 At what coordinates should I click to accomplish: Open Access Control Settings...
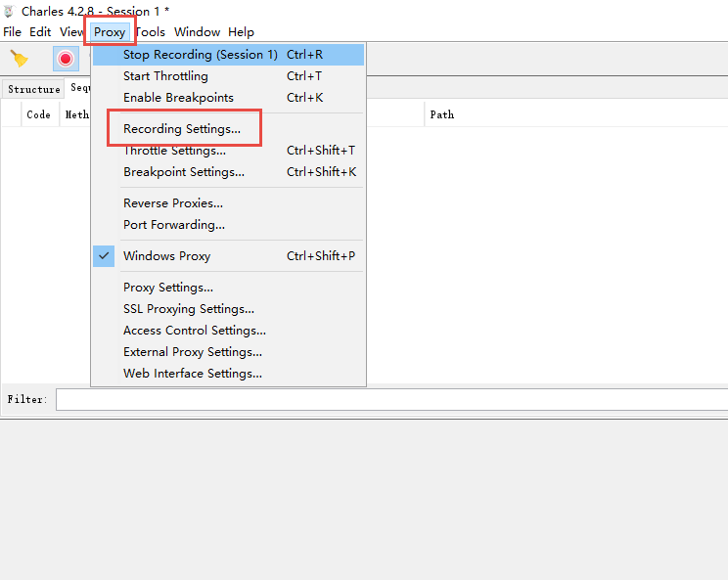tap(228, 331)
